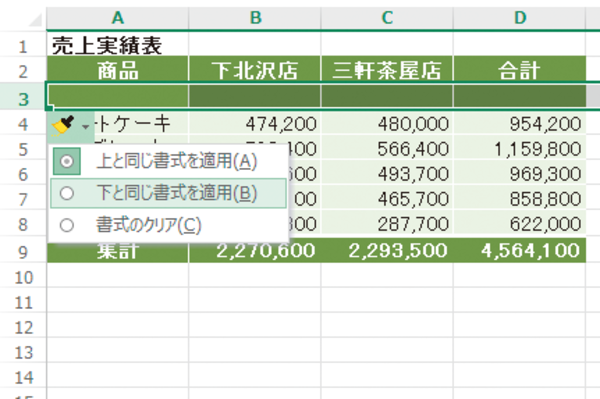Click the 三軒茶屋店 header cell
Screen dimensions: 600x399
pos(387,70)
